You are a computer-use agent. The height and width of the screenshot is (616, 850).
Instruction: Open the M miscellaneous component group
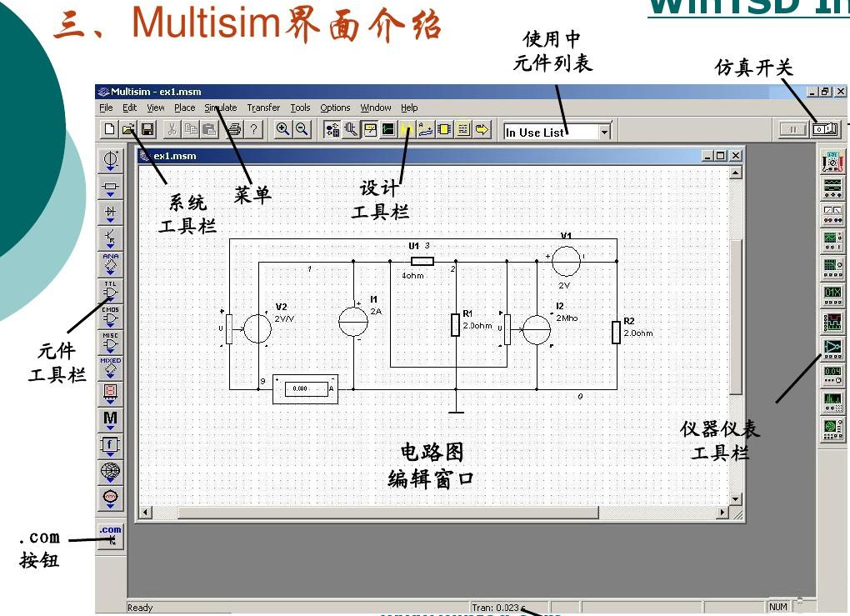111,419
